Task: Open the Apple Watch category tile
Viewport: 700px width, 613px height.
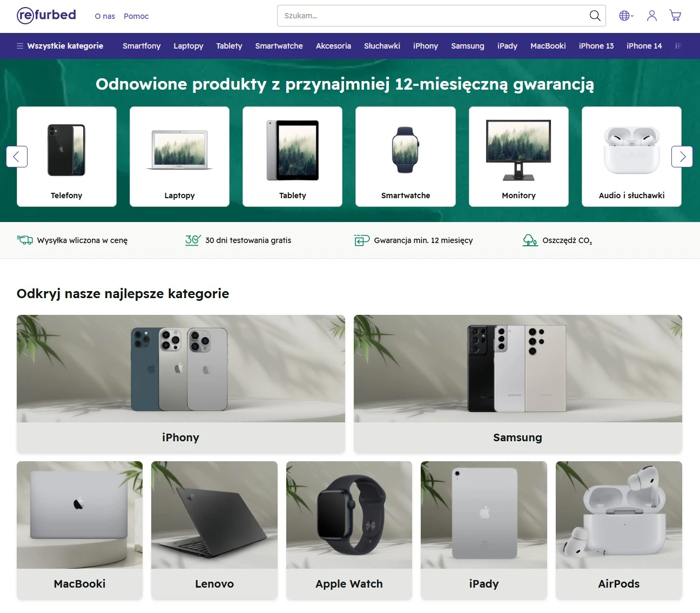Action: [x=349, y=530]
